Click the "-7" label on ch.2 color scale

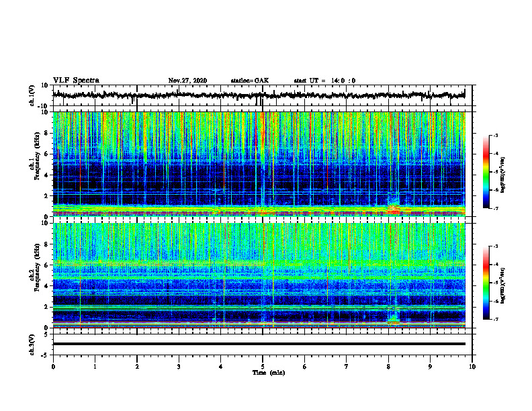495,319
